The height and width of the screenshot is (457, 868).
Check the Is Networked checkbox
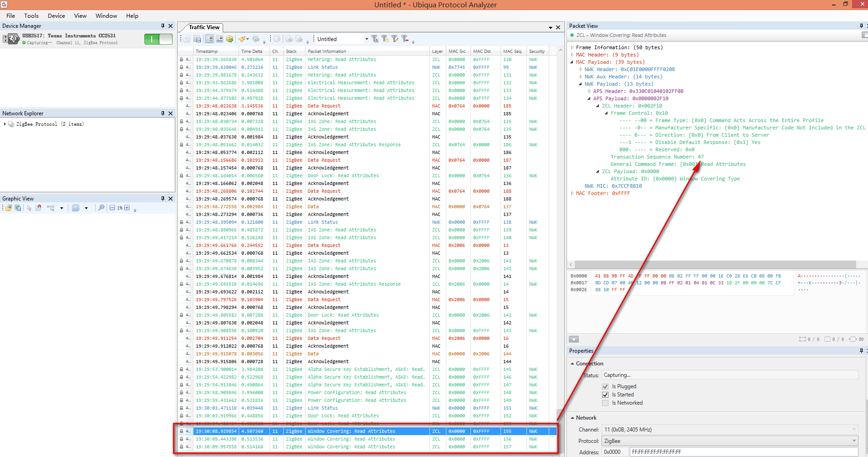[605, 403]
